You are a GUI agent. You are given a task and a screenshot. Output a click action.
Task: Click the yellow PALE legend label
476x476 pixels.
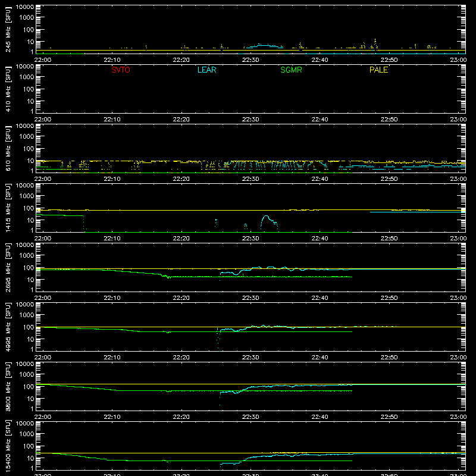[378, 70]
